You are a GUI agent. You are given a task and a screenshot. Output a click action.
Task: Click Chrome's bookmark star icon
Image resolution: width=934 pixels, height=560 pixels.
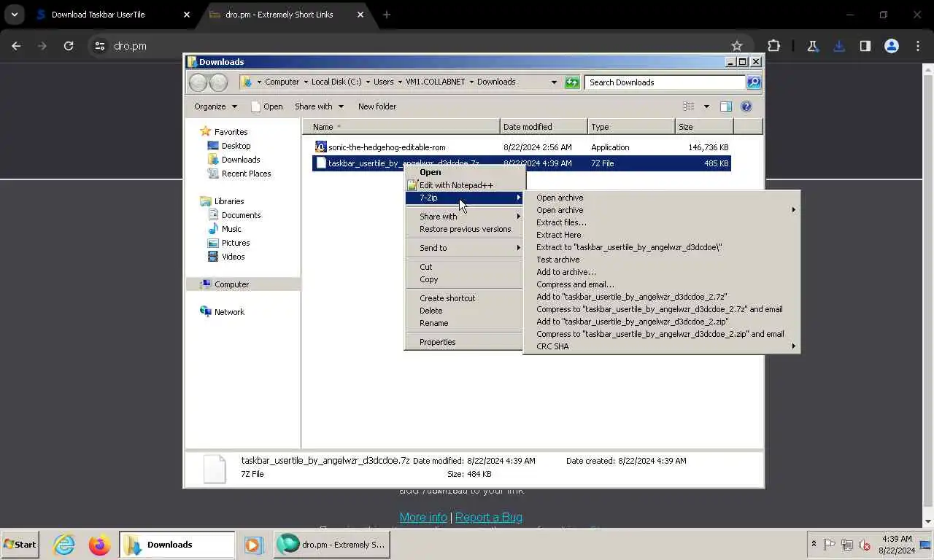click(737, 46)
